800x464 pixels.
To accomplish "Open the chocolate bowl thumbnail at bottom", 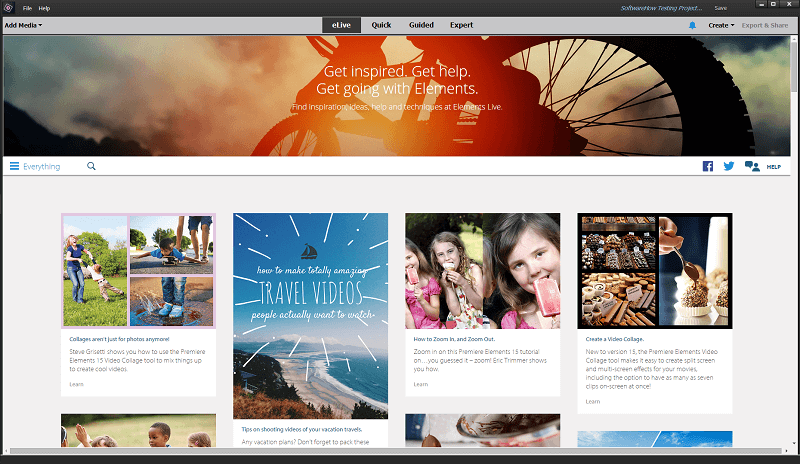I will pos(482,430).
